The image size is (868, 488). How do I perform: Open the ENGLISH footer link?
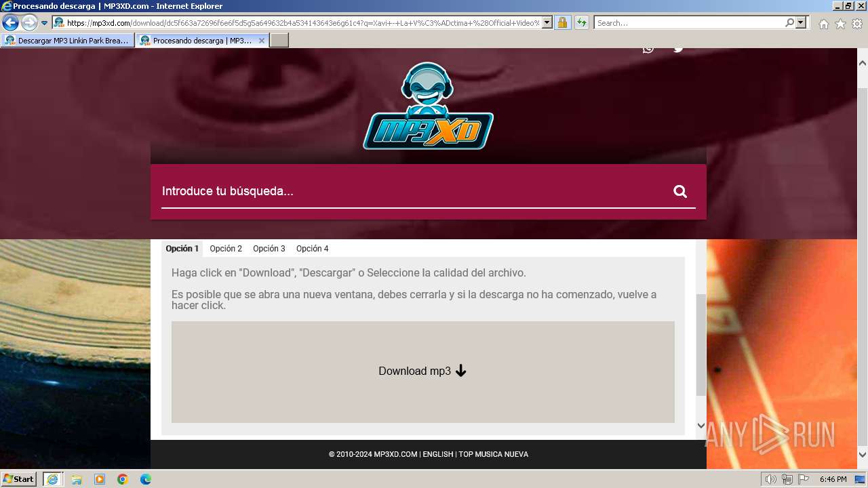438,454
